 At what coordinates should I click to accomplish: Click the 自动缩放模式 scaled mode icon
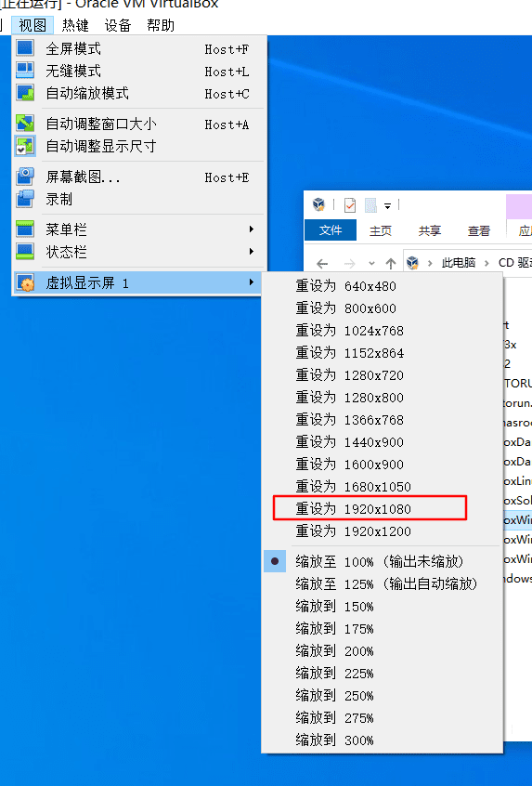25,93
